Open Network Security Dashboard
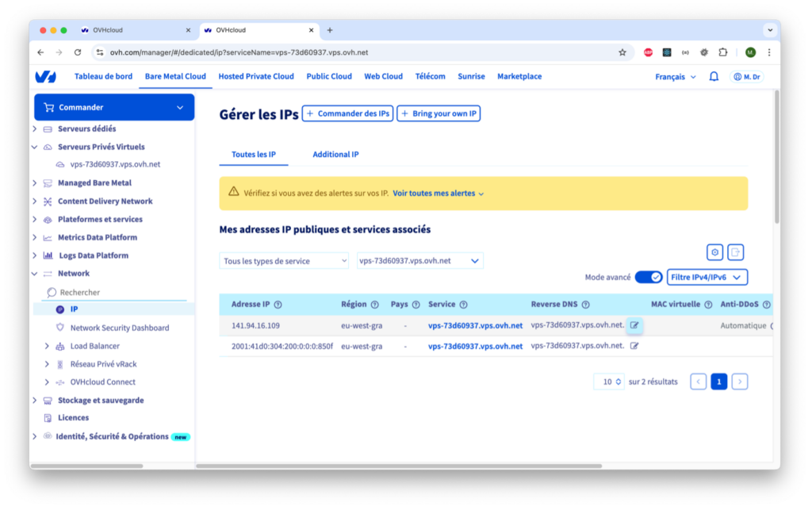This screenshot has width=812, height=510. tap(120, 328)
